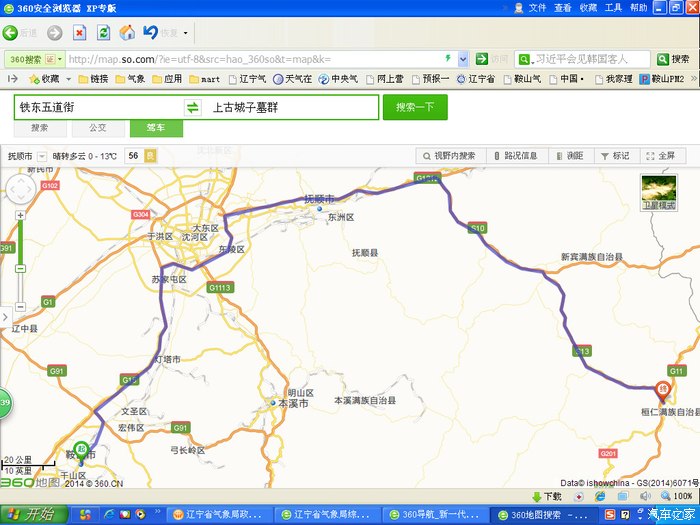The width and height of the screenshot is (700, 525).
Task: Switch to 360地图搜索 taskbar window
Action: [543, 515]
